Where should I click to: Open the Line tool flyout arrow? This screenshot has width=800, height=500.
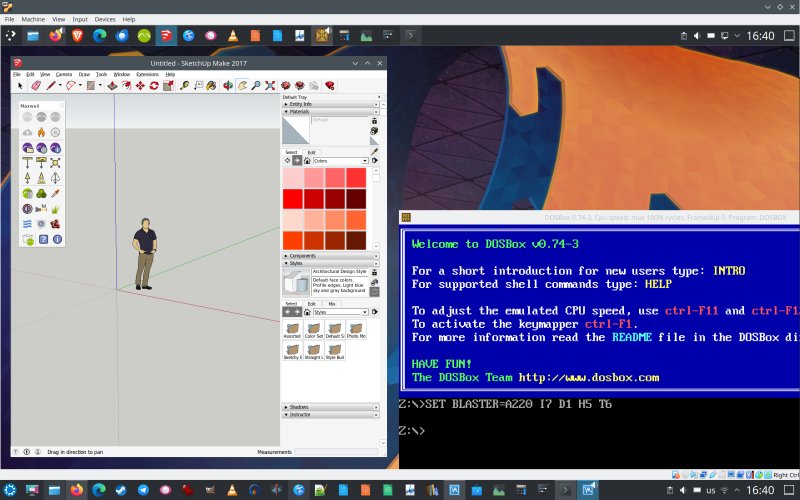[60, 86]
